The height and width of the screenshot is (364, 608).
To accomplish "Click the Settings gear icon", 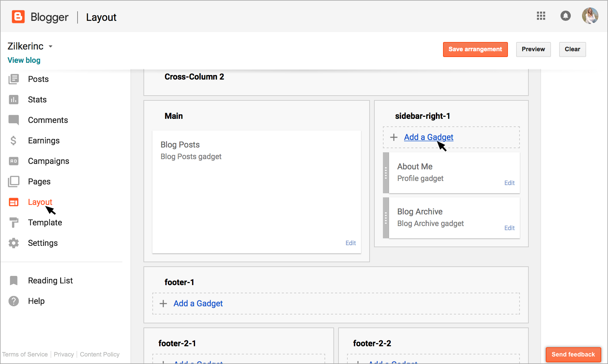I will (14, 243).
